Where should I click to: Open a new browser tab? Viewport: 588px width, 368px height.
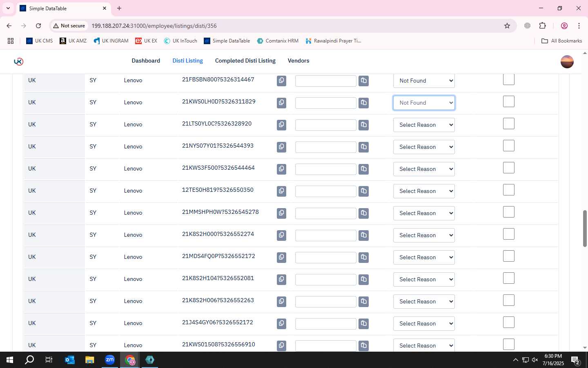[119, 8]
